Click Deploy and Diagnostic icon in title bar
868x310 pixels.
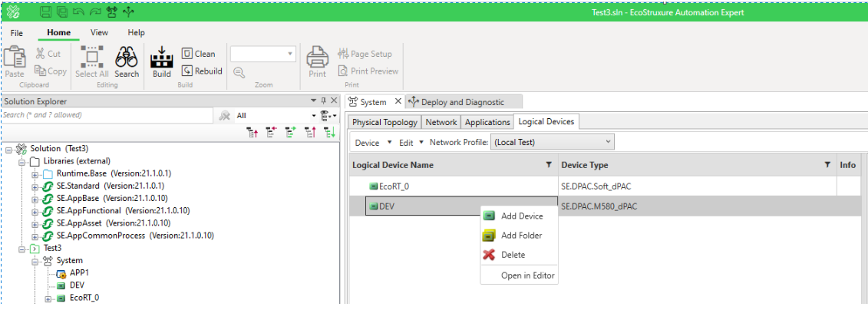[128, 12]
